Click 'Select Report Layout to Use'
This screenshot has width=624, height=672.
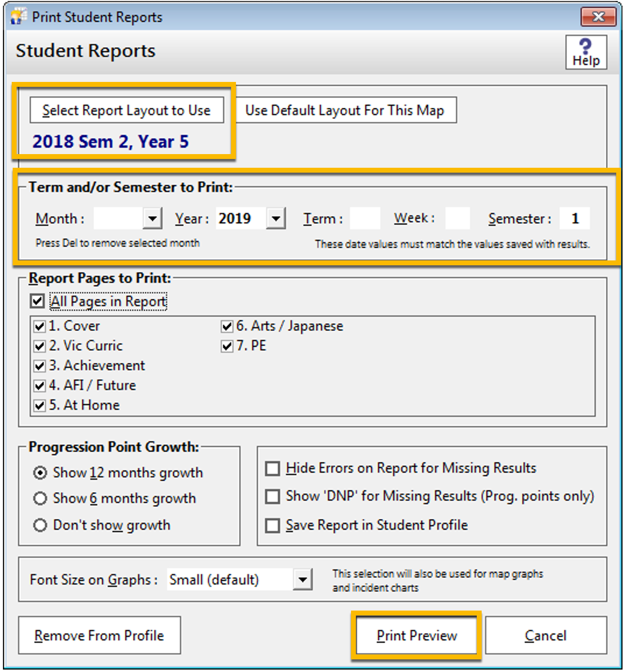click(127, 110)
